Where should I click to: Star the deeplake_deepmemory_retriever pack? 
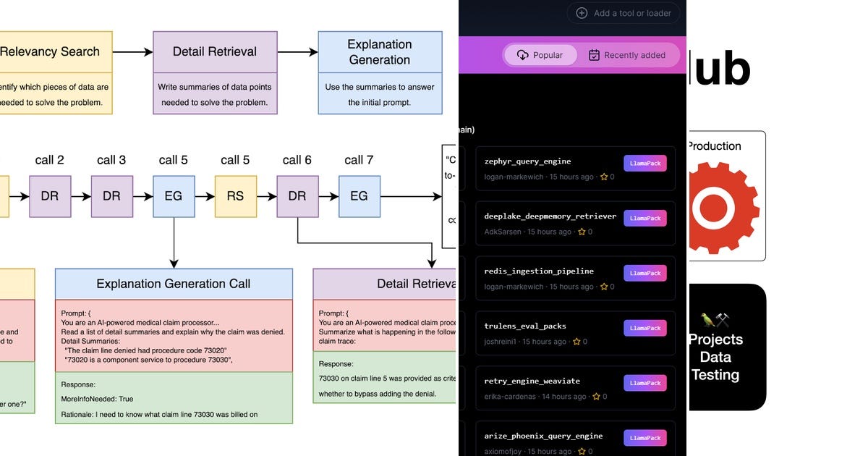tap(583, 232)
